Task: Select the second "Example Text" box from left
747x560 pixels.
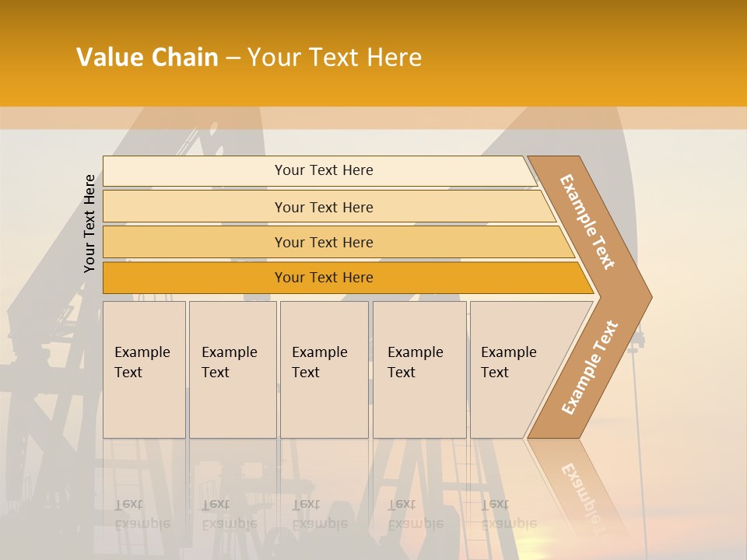Action: pos(232,369)
